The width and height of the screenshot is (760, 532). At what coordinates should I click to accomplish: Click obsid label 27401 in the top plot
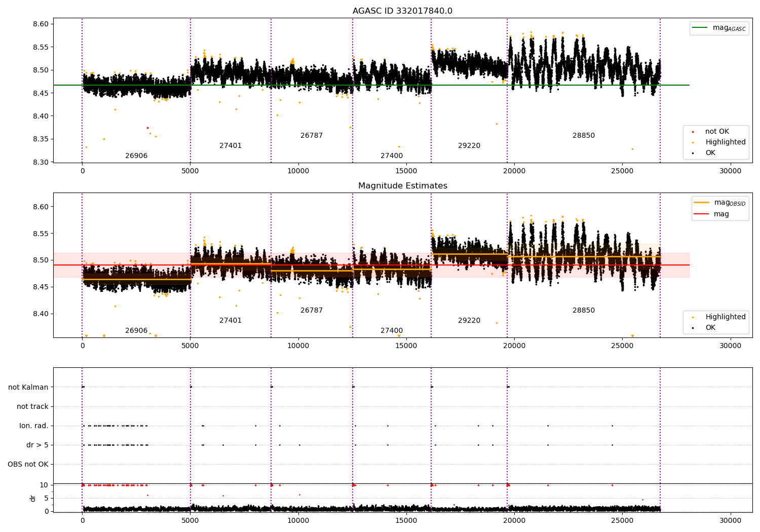pos(231,146)
